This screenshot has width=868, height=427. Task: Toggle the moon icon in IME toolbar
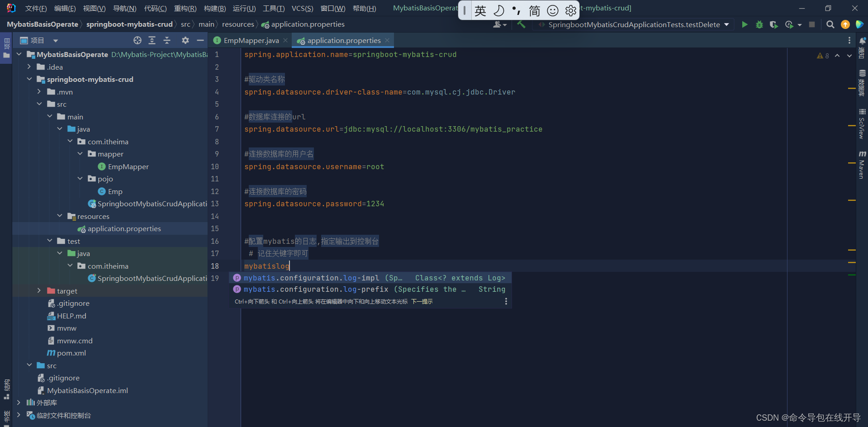(x=498, y=10)
